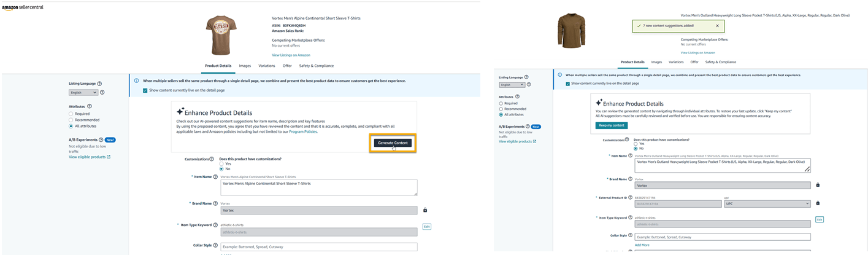
Task: Click the sparkle icon beside Enhance Product Details on Short Sleeve listing
Action: click(x=180, y=112)
